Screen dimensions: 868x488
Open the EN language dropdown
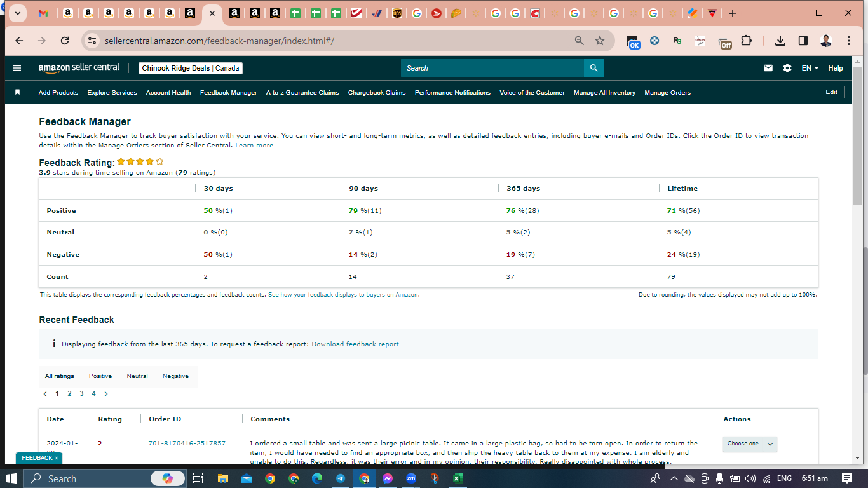pos(810,68)
